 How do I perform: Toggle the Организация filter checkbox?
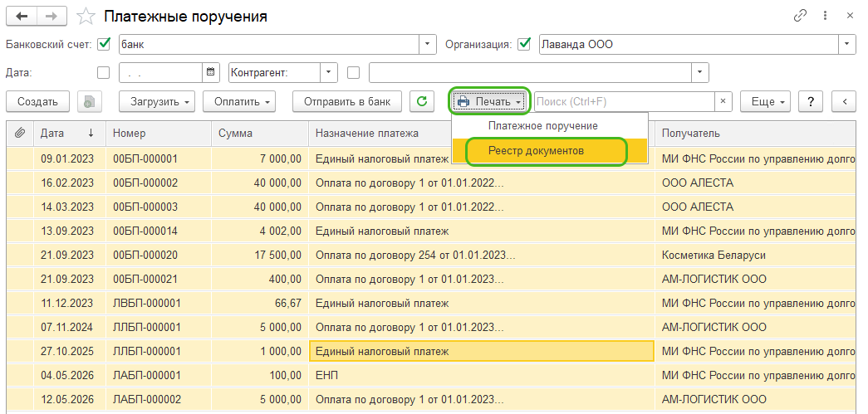pos(523,44)
